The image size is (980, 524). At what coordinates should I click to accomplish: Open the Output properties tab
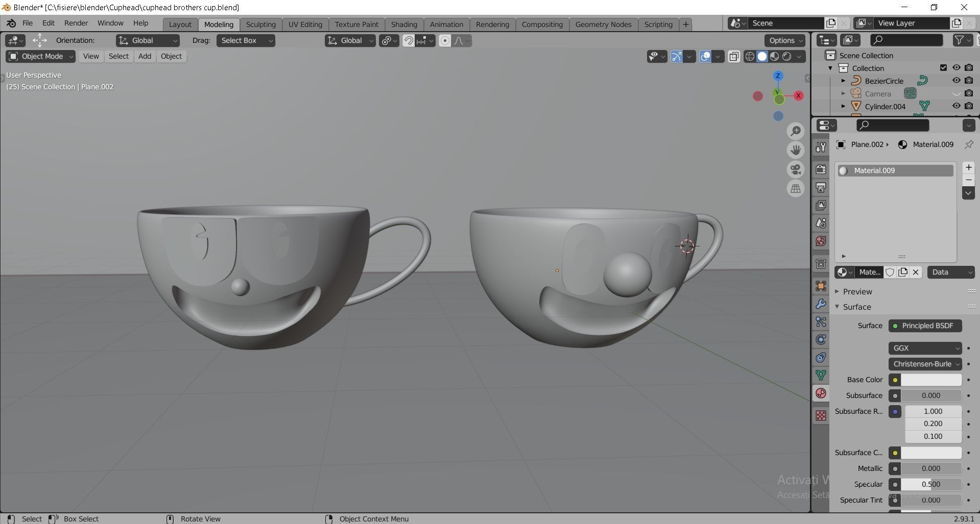[821, 187]
